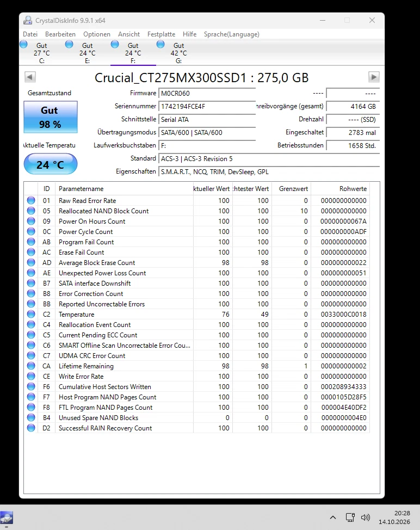Open the Hilfe menu

click(189, 34)
